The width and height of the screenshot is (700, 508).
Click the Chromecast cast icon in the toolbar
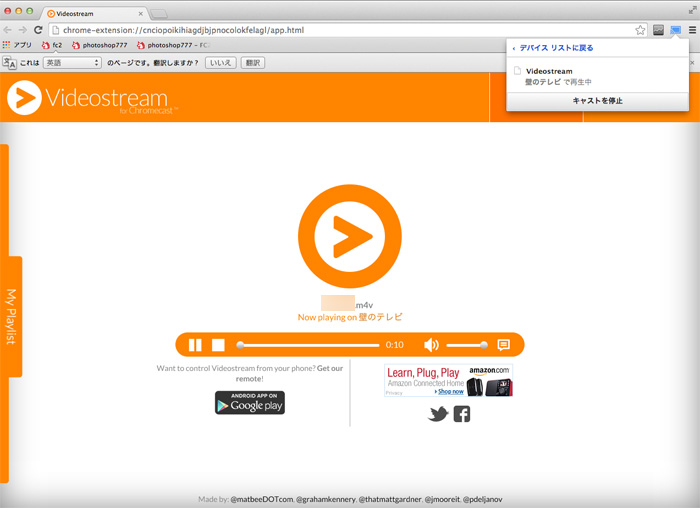click(675, 30)
